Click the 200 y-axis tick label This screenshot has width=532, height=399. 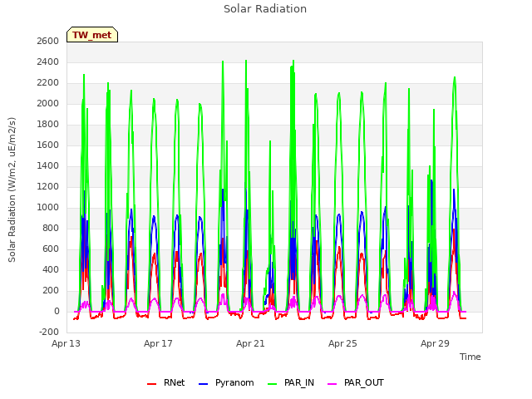(x=51, y=290)
